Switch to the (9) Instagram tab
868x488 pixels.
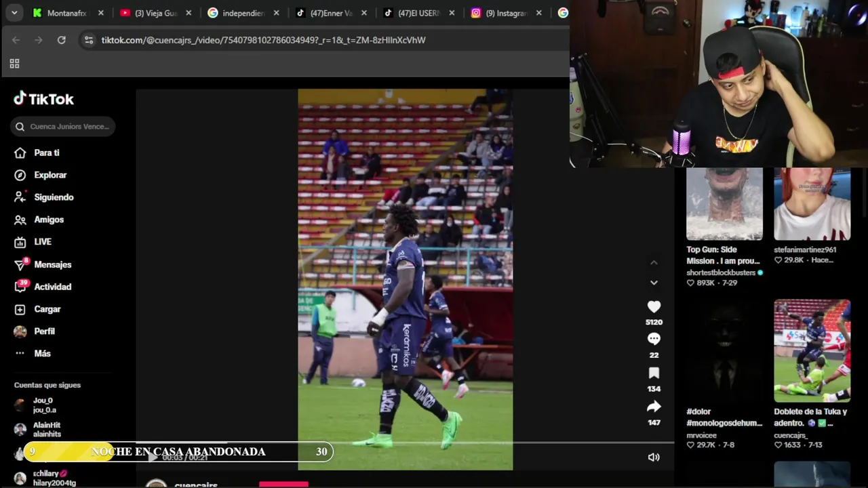[x=507, y=13]
